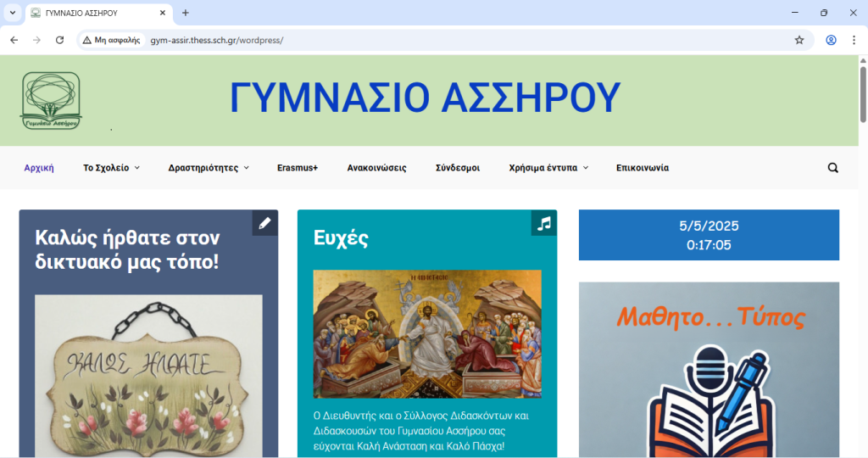Click the resurrection icon painting image
This screenshot has width=868, height=458.
(x=427, y=334)
